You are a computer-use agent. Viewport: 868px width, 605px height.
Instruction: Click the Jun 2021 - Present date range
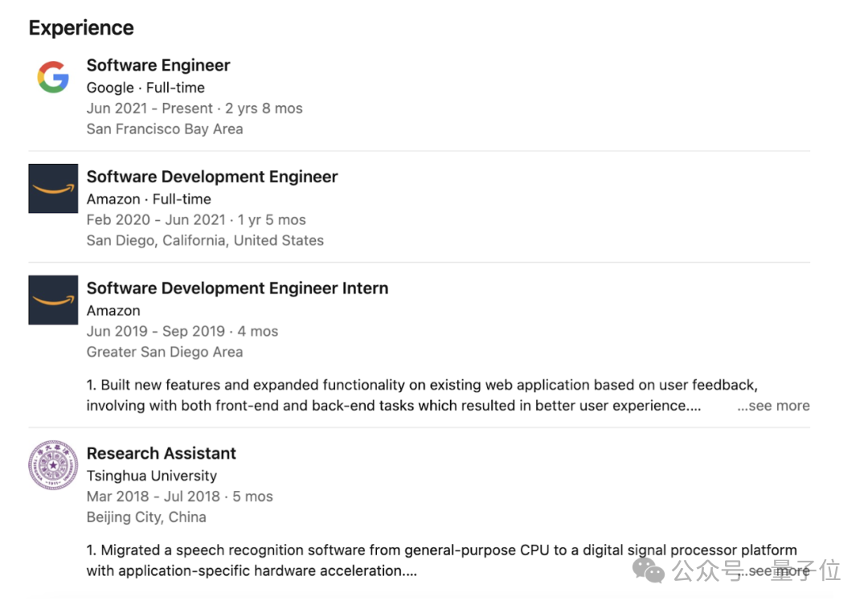150,108
